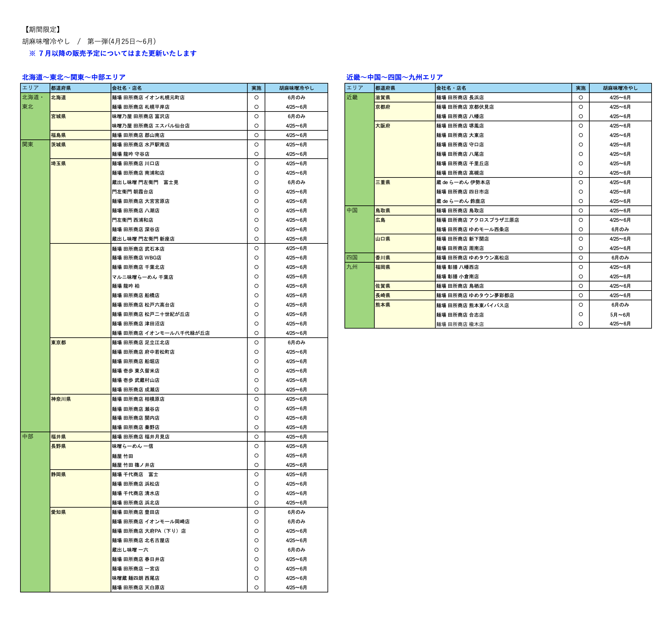The image size is (672, 632).
Task: Click 麺場 田所商店 アクロスプラザ三原店 cell
Action: click(503, 220)
